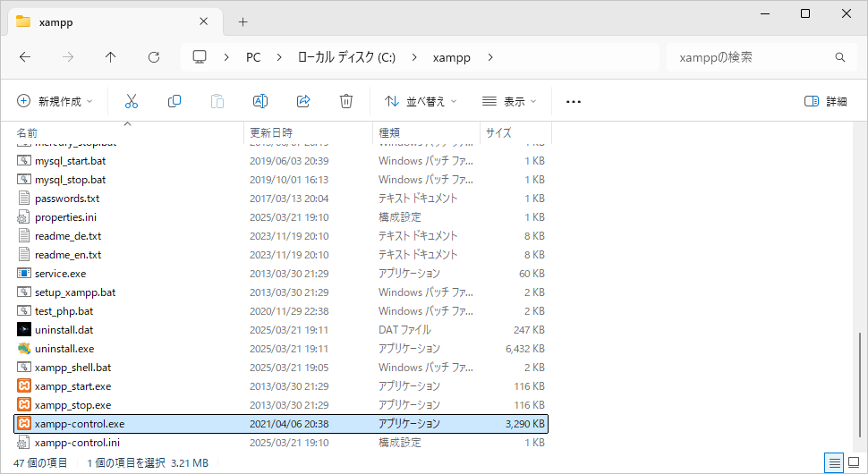Open the 並べ替え sort dropdown
Screen dimensions: 868x474
[421, 101]
